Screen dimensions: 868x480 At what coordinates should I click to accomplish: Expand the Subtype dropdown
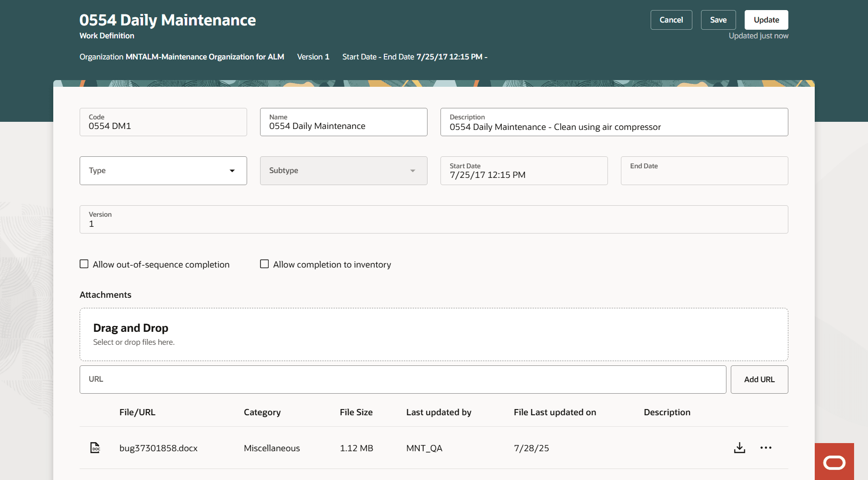tap(343, 170)
